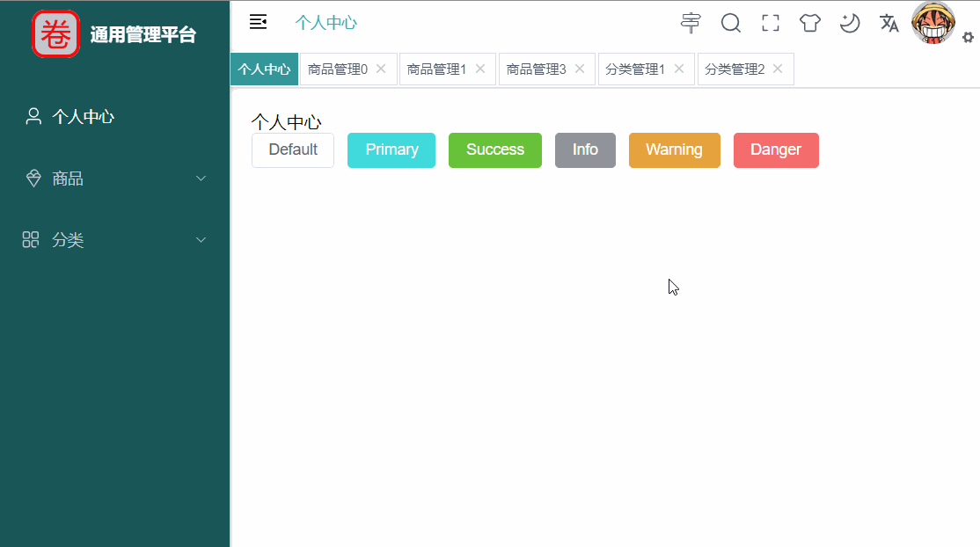Close the 商品管理0 tab
The height and width of the screenshot is (547, 980).
click(380, 68)
